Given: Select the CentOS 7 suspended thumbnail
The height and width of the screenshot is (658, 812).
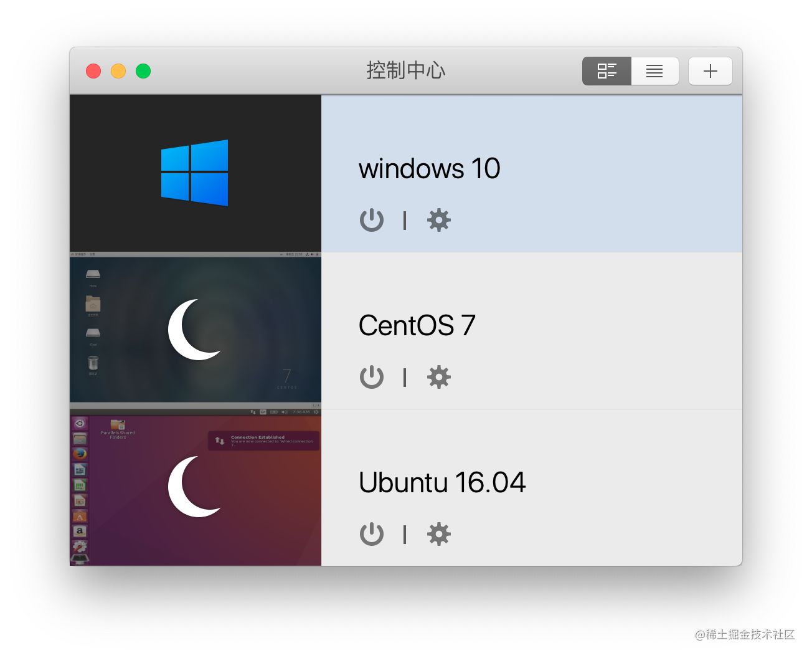Looking at the screenshot, I should tap(196, 330).
